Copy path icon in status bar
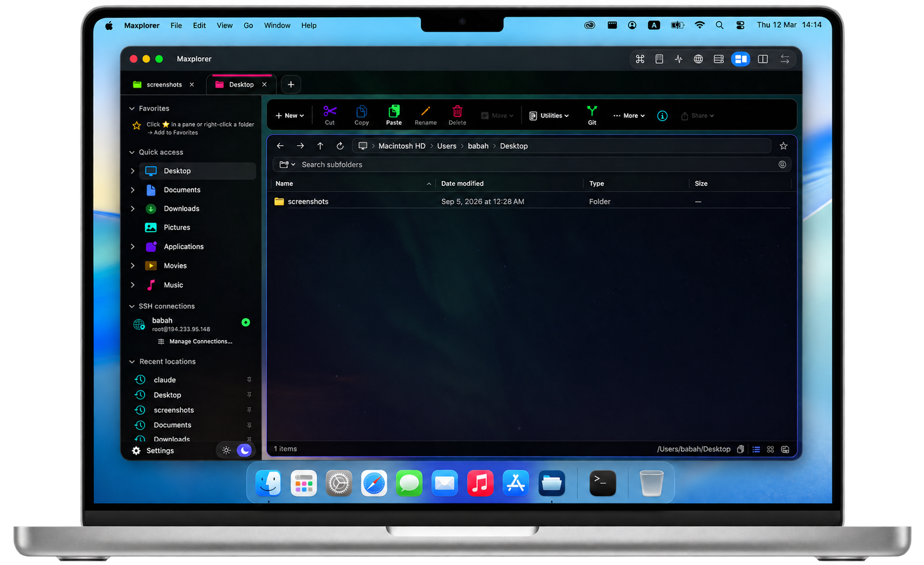Image resolution: width=924 pixels, height=565 pixels. pyautogui.click(x=741, y=449)
